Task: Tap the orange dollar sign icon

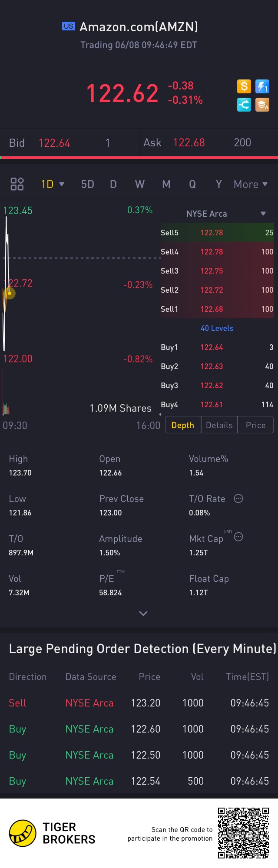Action: (x=244, y=86)
